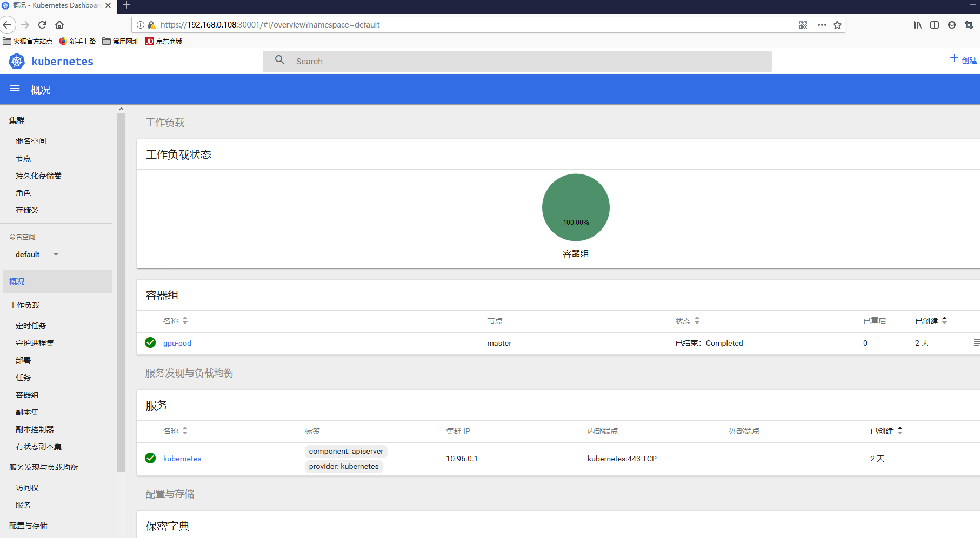The height and width of the screenshot is (538, 980).
Task: Open 副本集 in sidebar
Action: point(27,412)
